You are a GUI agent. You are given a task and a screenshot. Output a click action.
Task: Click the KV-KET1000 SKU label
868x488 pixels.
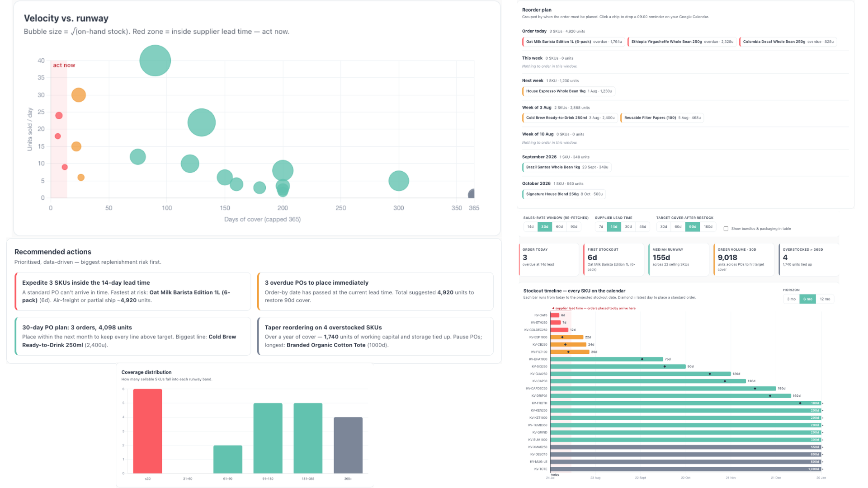coord(538,418)
